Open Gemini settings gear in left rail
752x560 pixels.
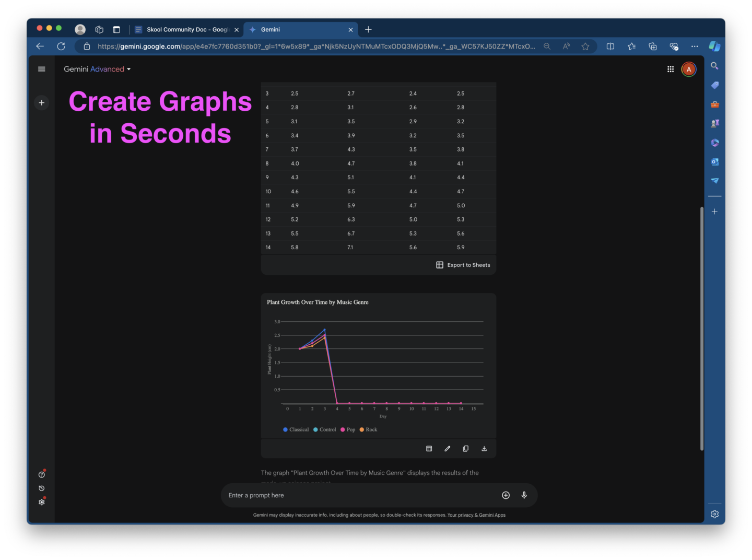tap(42, 502)
